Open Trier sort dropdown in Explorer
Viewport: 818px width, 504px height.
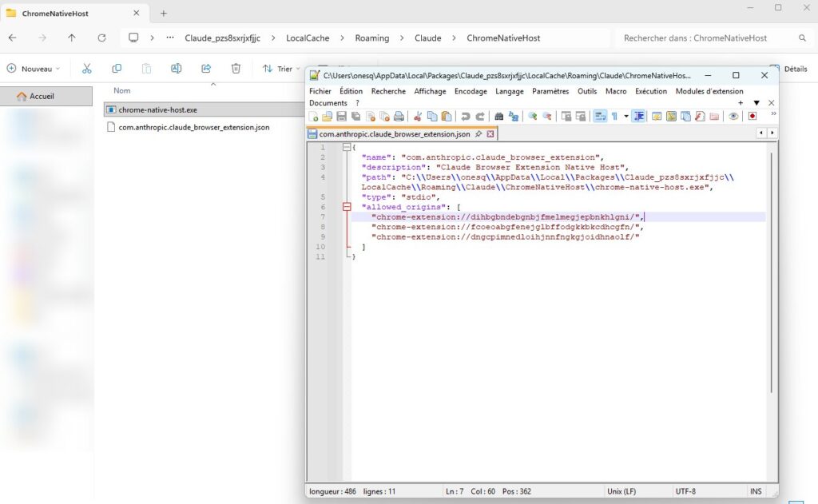click(282, 69)
